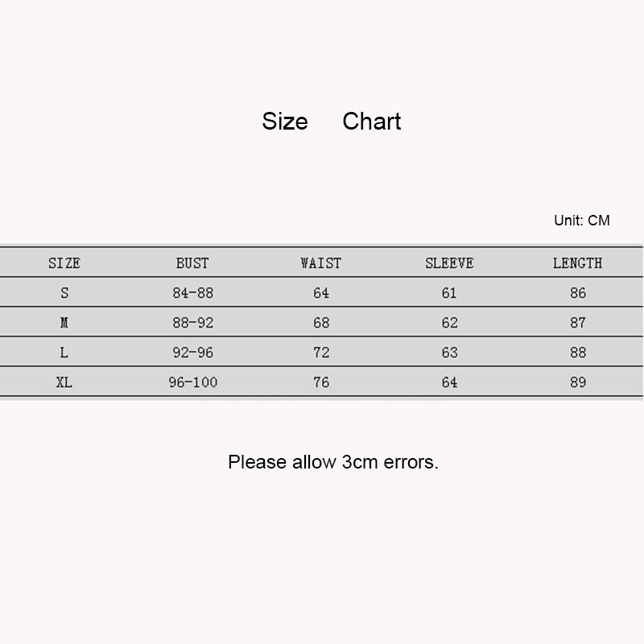The width and height of the screenshot is (644, 644).
Task: Click the Size Chart title text
Action: (x=331, y=122)
